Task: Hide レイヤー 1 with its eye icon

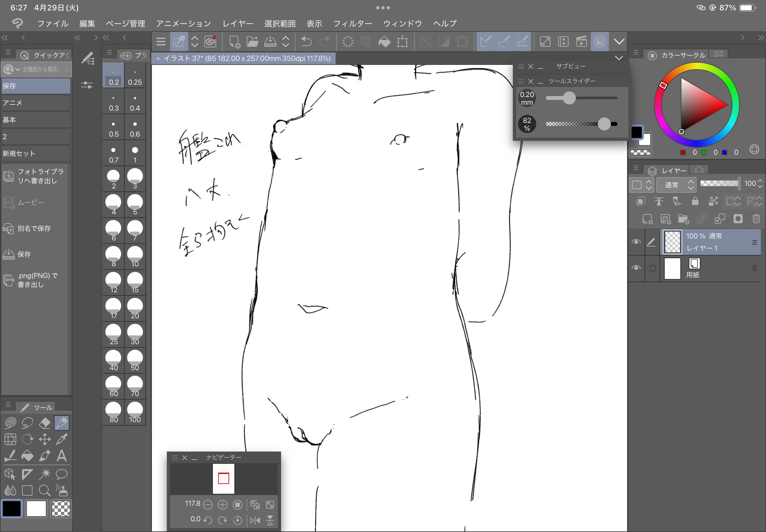Action: pos(636,242)
